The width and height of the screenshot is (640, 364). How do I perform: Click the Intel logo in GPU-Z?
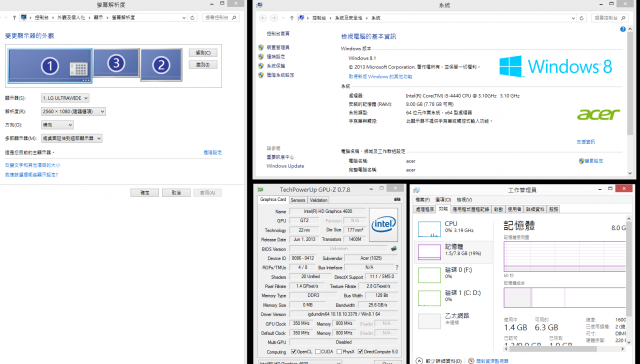pos(383,224)
